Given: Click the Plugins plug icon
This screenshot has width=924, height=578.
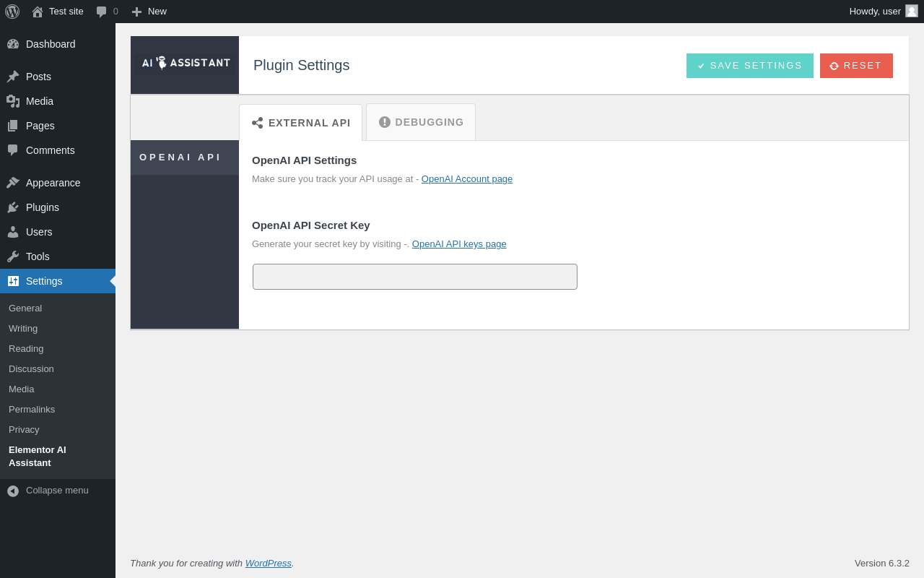Looking at the screenshot, I should [x=13, y=207].
